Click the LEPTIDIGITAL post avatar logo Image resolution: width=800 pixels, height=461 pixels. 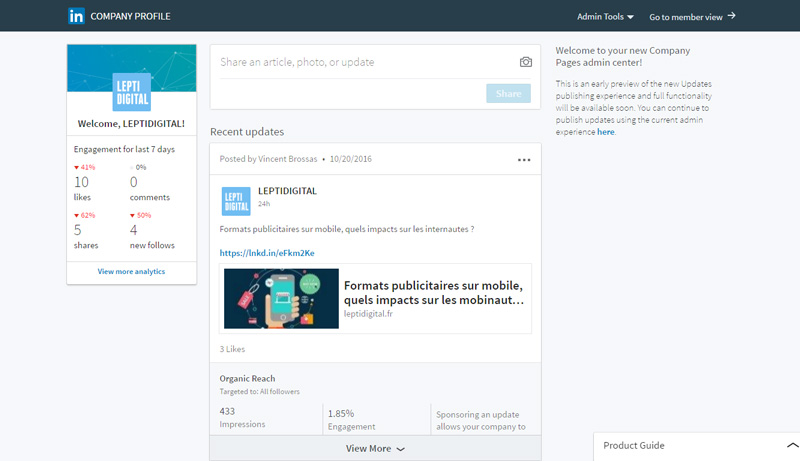point(236,201)
